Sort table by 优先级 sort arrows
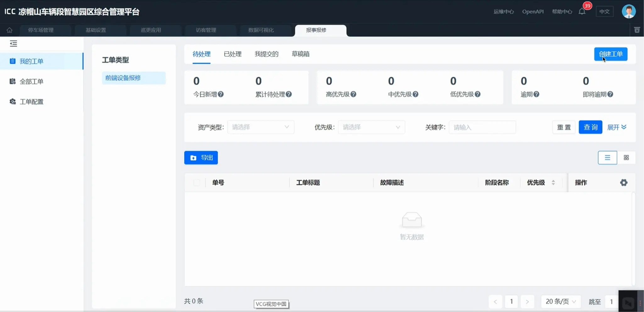Screen dimensions: 644x312 pyautogui.click(x=553, y=183)
